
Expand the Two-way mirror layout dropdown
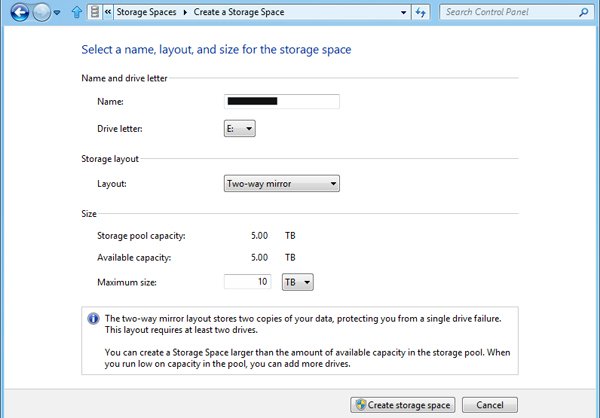click(280, 183)
